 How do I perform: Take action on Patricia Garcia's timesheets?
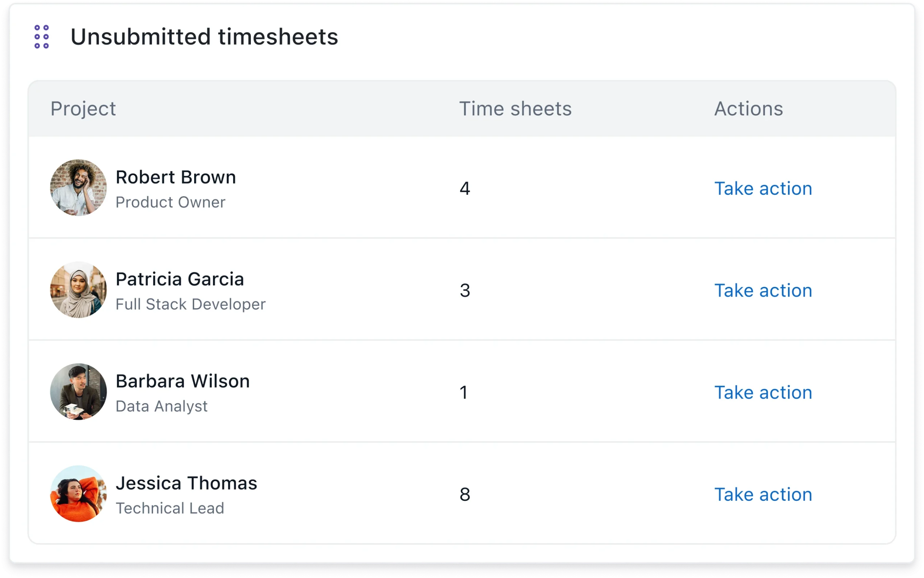point(763,290)
